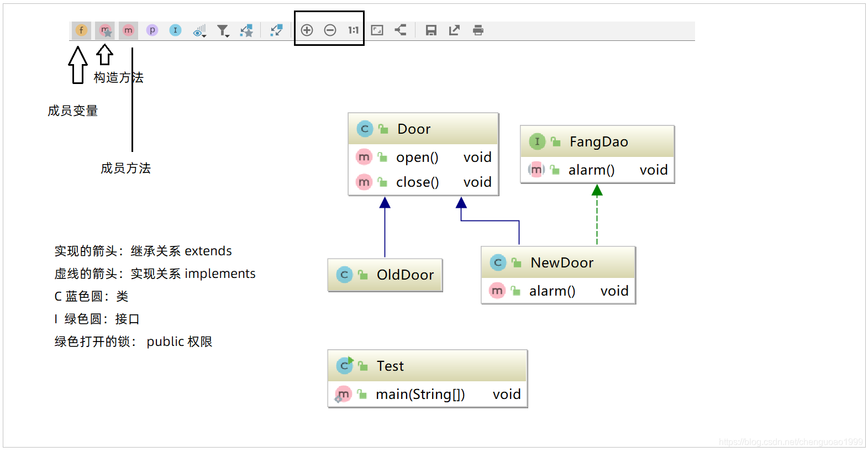Select alarm() method in FangDao
The image size is (868, 452).
pyautogui.click(x=597, y=170)
